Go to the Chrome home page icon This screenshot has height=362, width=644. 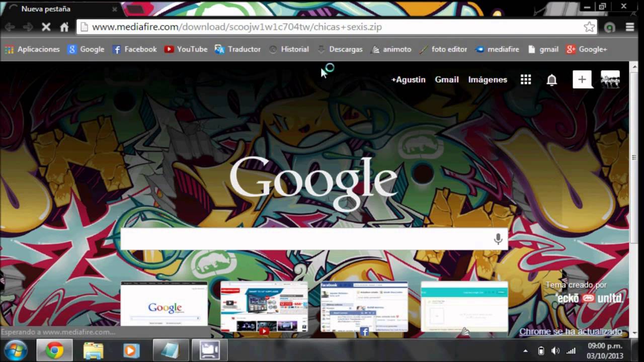64,27
